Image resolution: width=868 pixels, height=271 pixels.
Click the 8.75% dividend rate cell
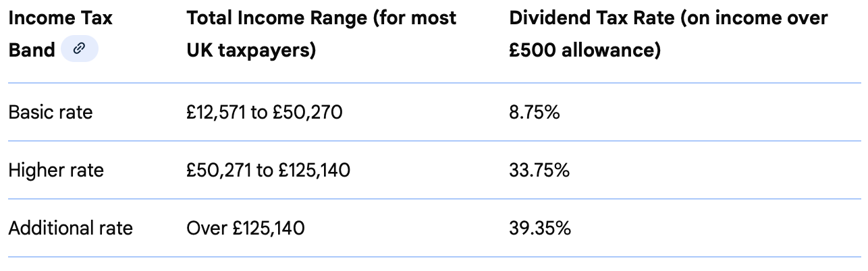[535, 112]
